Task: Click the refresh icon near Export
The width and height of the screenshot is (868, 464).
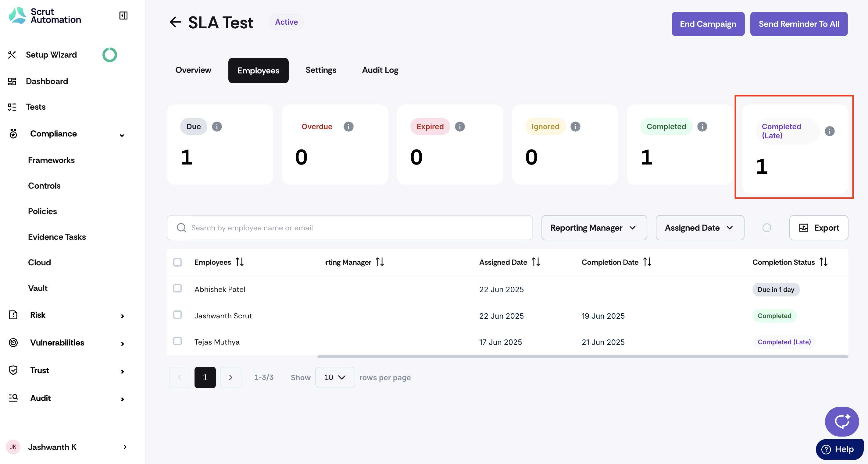Action: pyautogui.click(x=766, y=228)
